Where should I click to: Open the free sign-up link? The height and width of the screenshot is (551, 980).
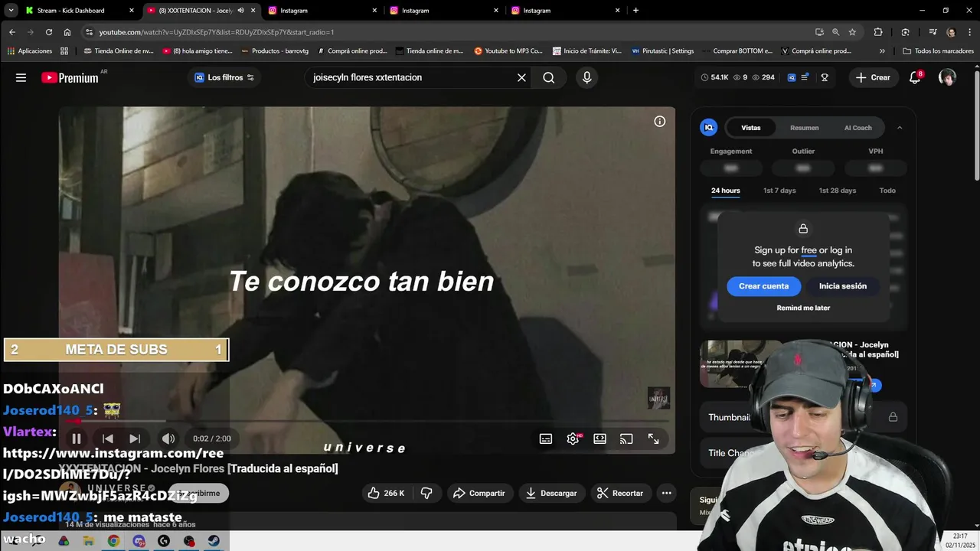[809, 250]
